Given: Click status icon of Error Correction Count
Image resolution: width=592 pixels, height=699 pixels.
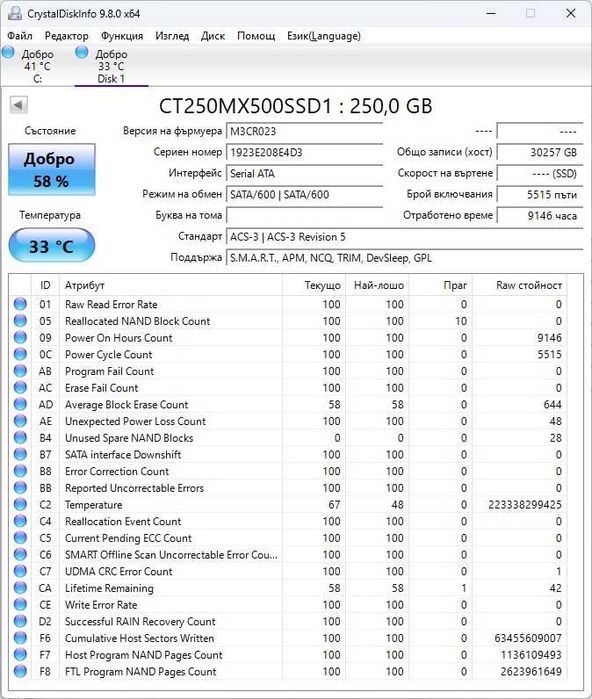Looking at the screenshot, I should coord(20,471).
